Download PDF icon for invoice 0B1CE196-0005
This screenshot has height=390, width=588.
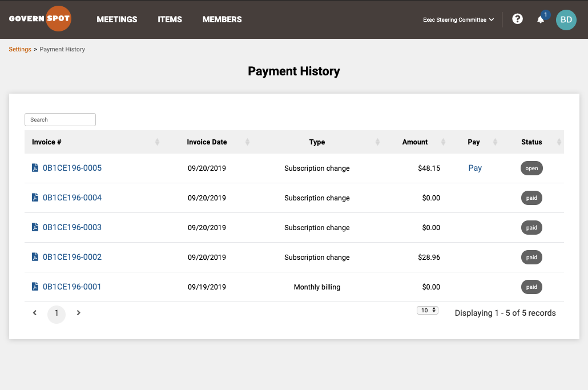pyautogui.click(x=35, y=168)
